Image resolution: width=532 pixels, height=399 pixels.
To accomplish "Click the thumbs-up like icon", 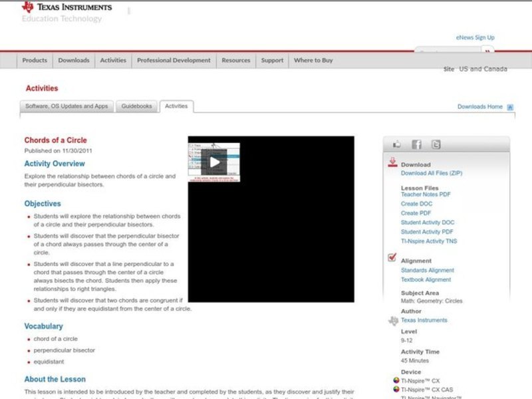I will coord(397,144).
